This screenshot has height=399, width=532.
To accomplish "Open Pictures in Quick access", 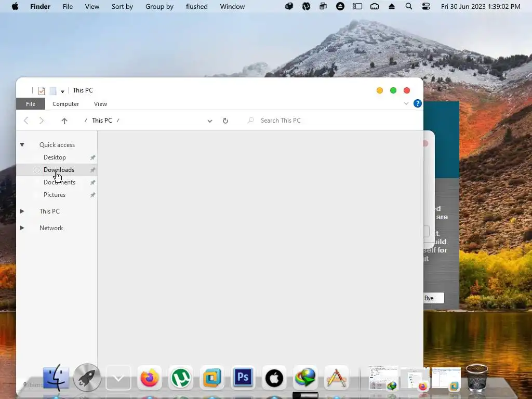I will point(54,195).
